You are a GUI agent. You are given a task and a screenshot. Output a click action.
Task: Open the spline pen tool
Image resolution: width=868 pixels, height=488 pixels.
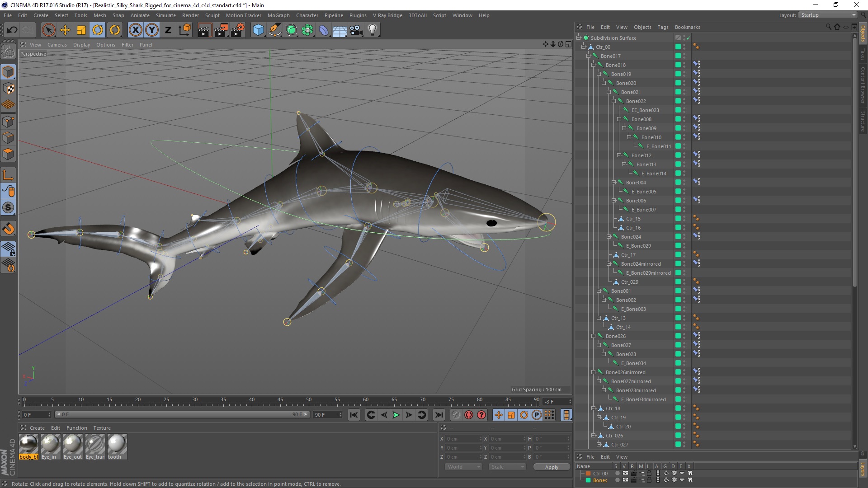(274, 30)
